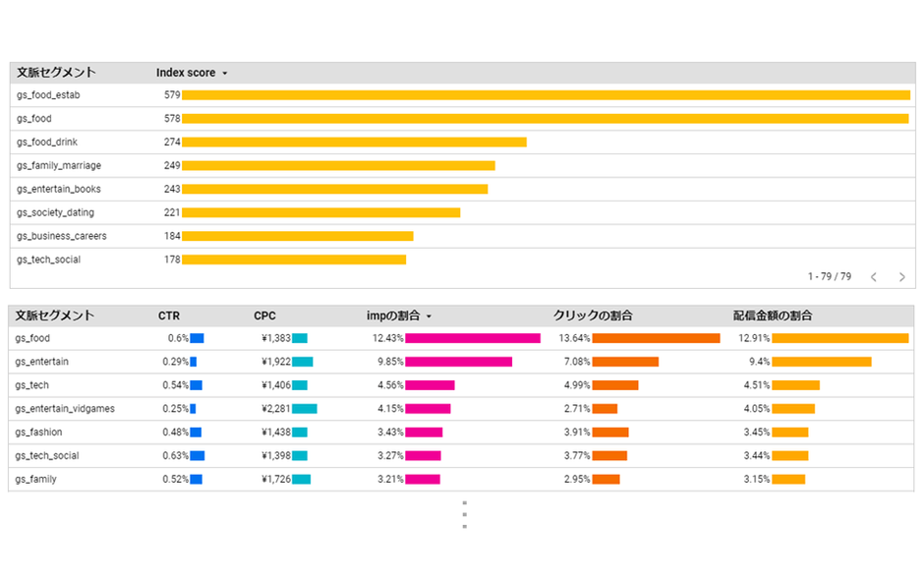This screenshot has width=924, height=578.
Task: Click the pink imp bar for gs_entertain
Action: point(458,362)
